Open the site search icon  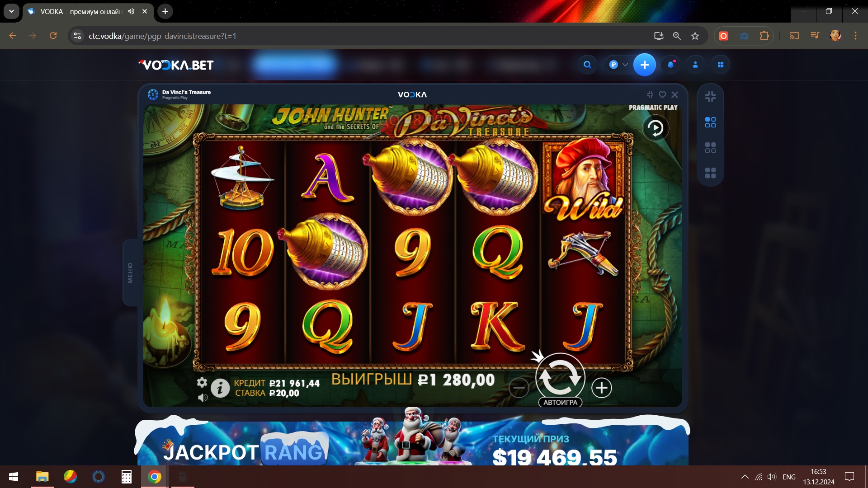coord(587,65)
